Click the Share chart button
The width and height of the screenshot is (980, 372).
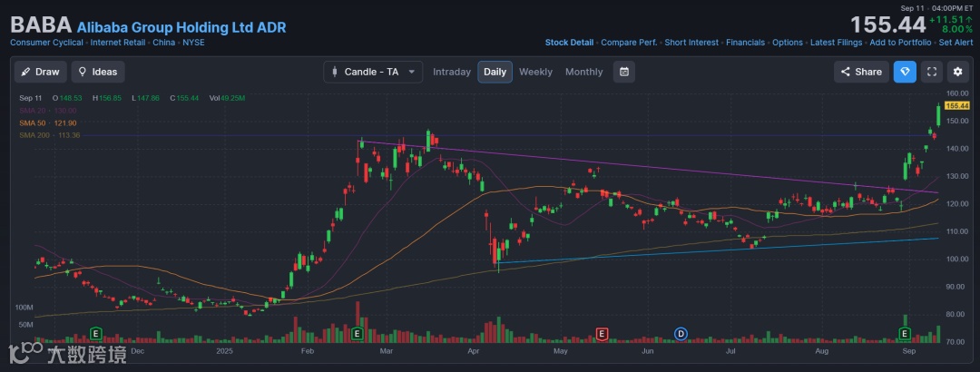(861, 72)
